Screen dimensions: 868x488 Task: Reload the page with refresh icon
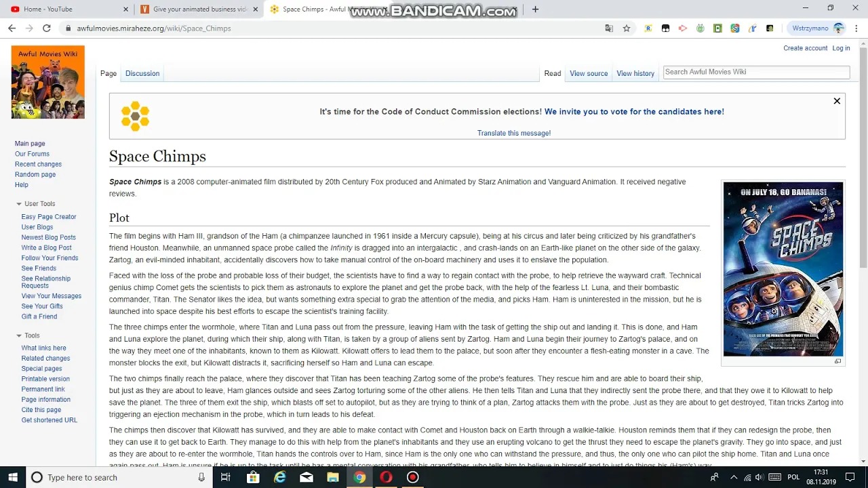point(47,28)
